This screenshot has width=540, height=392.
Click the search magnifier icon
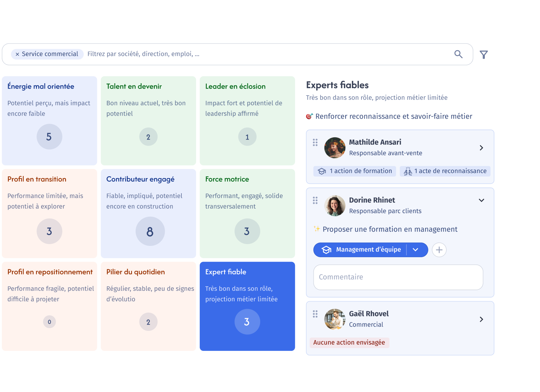pyautogui.click(x=458, y=54)
